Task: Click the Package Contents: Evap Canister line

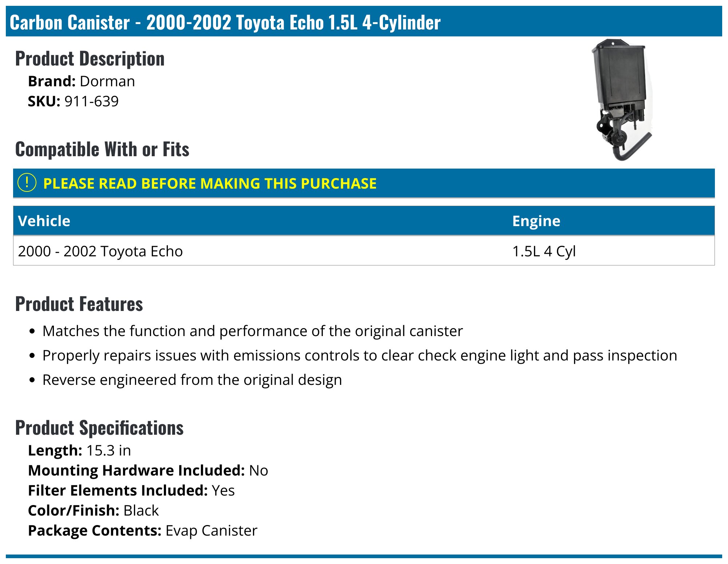Action: pos(142,531)
